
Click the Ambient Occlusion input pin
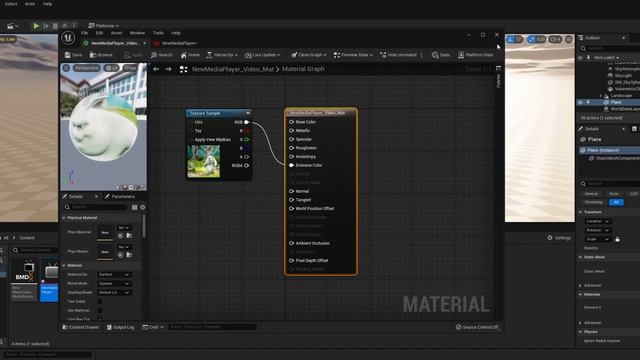[291, 243]
